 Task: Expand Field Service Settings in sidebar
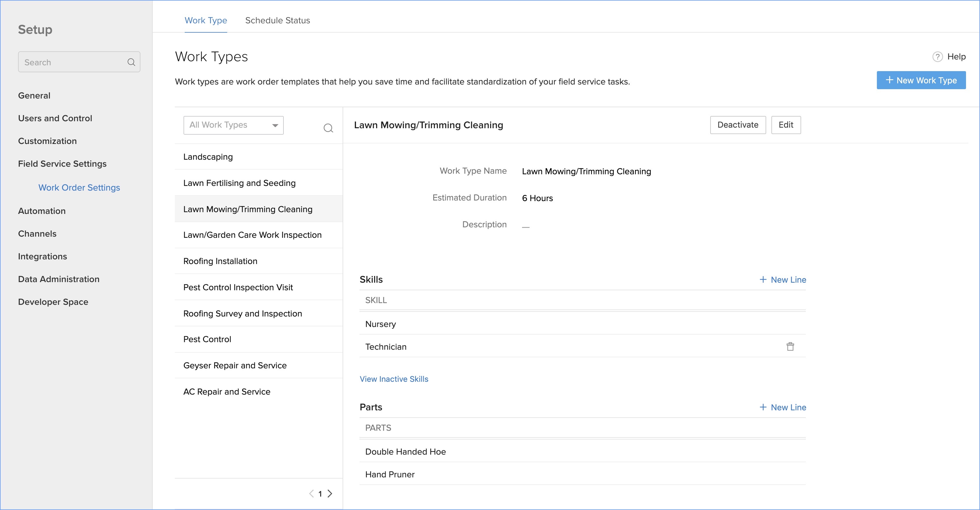click(62, 164)
